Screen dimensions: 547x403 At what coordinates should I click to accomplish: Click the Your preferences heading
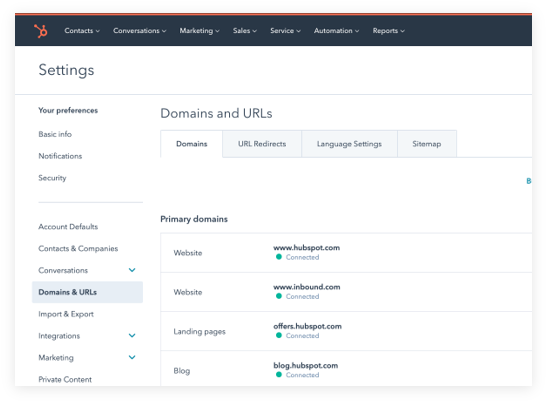68,110
